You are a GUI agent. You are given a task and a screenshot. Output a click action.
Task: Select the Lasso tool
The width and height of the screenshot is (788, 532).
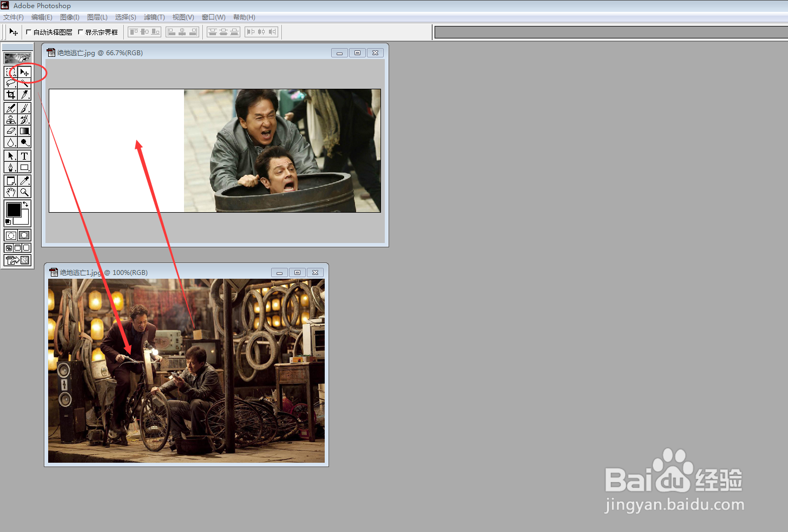(11, 83)
